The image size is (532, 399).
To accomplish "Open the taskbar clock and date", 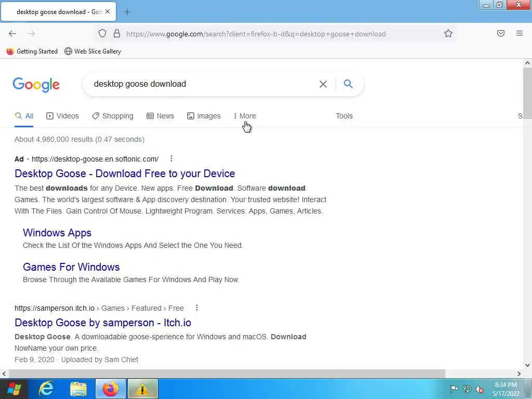I will tap(506, 389).
